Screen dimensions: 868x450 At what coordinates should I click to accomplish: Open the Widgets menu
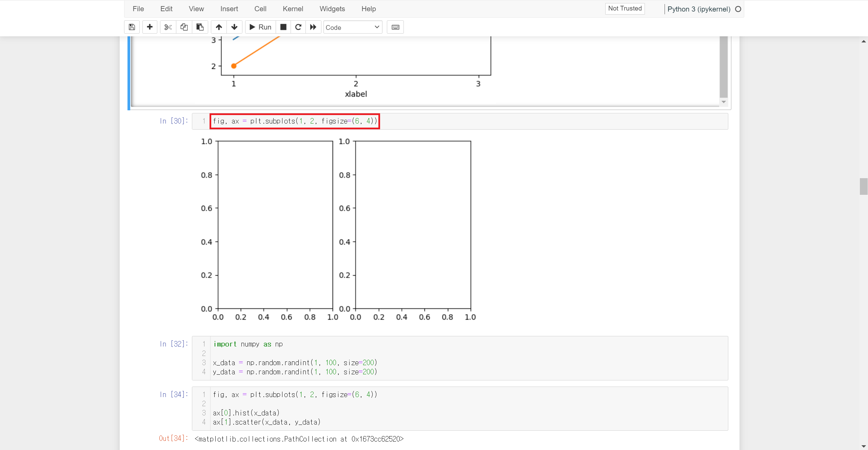(x=332, y=9)
